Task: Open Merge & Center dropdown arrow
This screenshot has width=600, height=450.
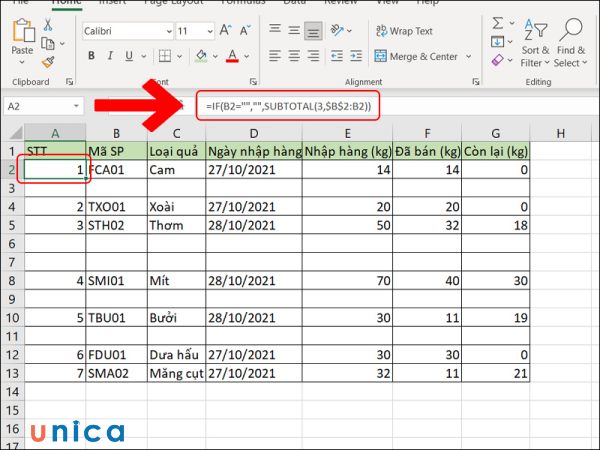Action: point(468,57)
